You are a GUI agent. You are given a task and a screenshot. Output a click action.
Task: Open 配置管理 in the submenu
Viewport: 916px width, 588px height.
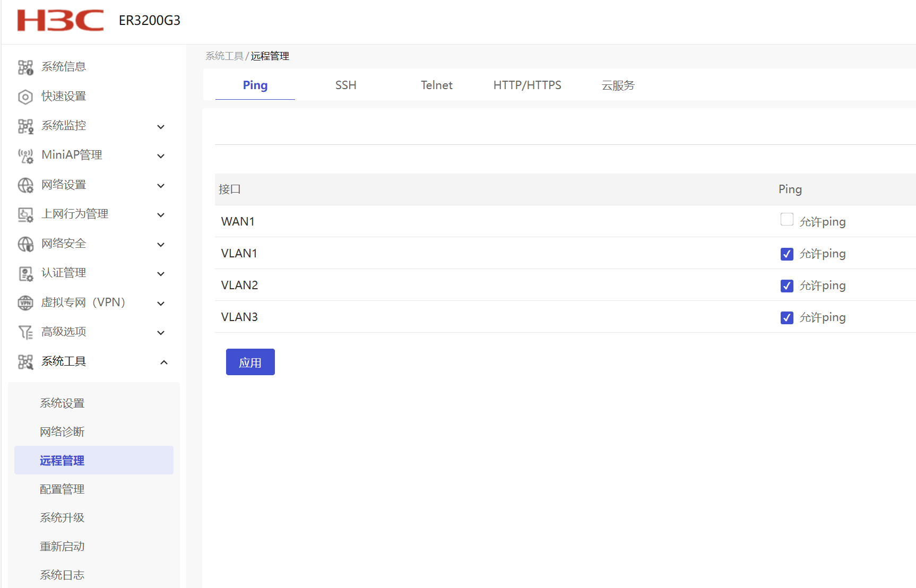[62, 489]
